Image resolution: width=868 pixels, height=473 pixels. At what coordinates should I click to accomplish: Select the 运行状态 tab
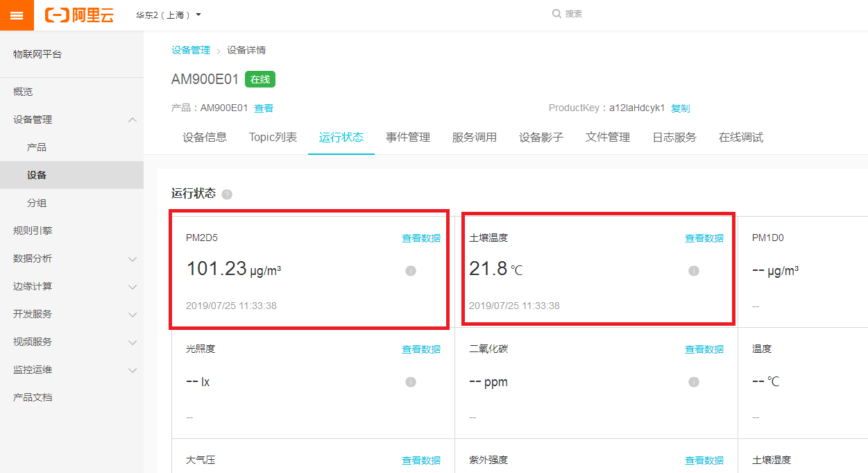(341, 138)
